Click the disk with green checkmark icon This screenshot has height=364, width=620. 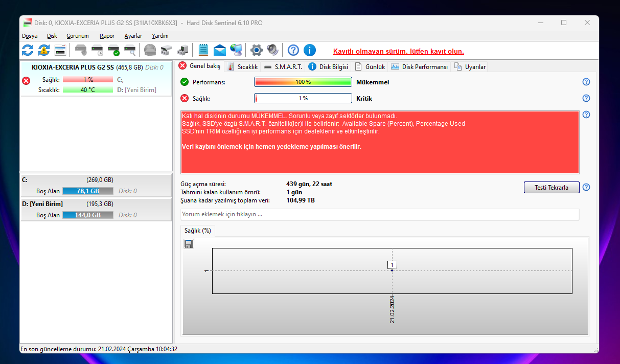[113, 50]
